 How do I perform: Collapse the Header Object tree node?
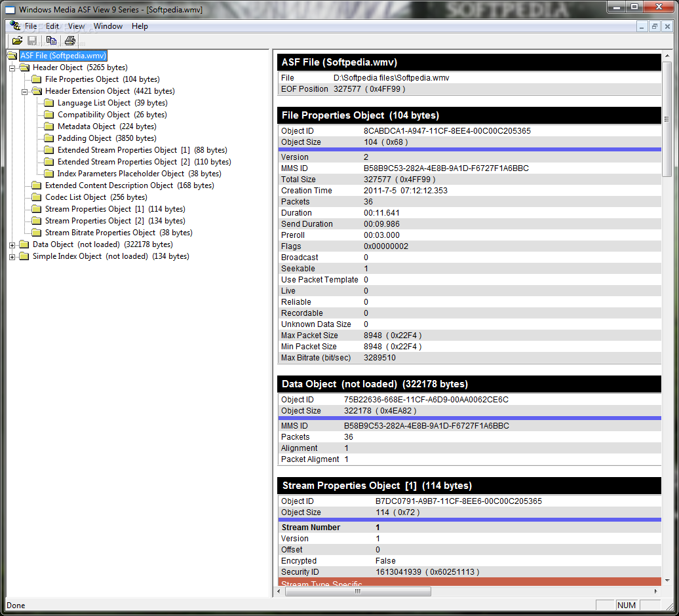coord(12,68)
